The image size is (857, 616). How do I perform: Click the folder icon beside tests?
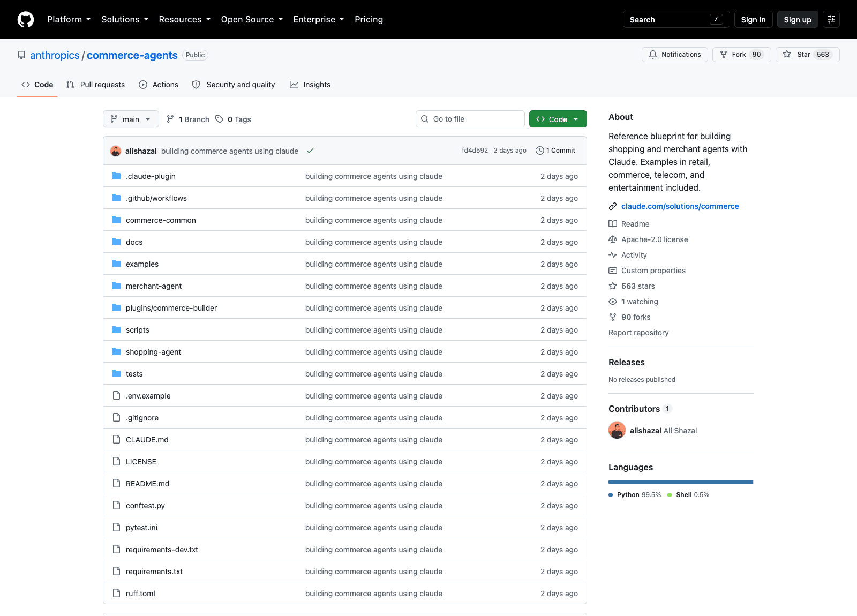pyautogui.click(x=116, y=373)
